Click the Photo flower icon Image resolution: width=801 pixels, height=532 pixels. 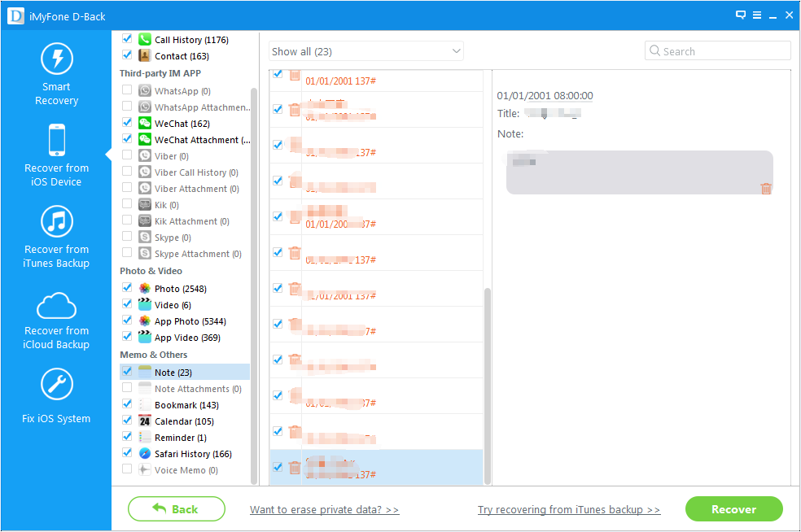[x=145, y=289]
